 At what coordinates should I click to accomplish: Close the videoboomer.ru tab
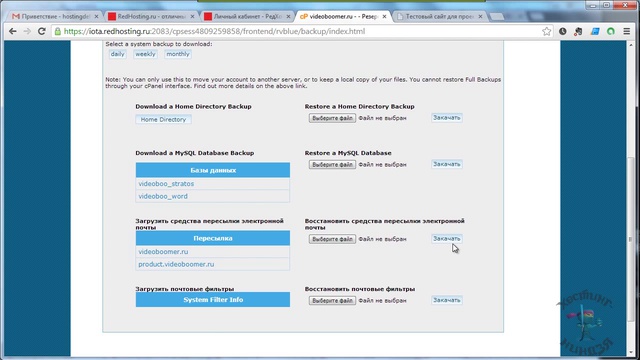point(384,16)
